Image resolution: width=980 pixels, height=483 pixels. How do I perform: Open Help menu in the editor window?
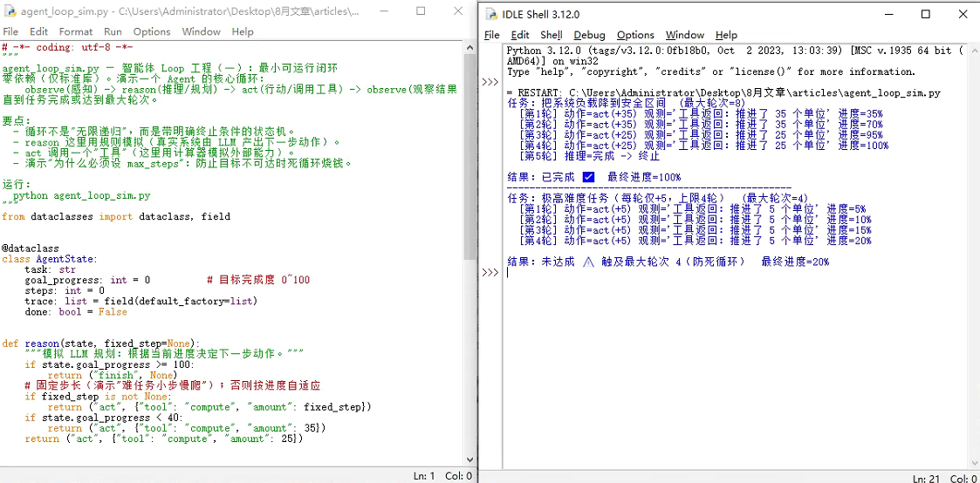(243, 31)
